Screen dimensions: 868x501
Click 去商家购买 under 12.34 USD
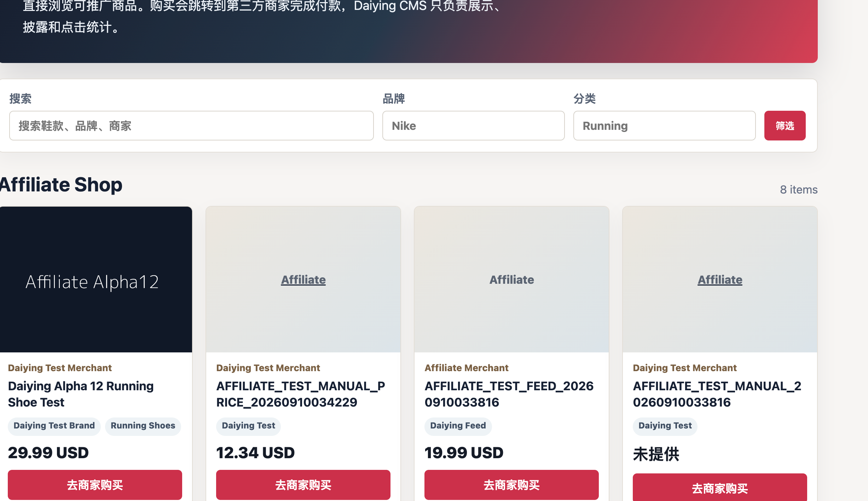click(303, 485)
